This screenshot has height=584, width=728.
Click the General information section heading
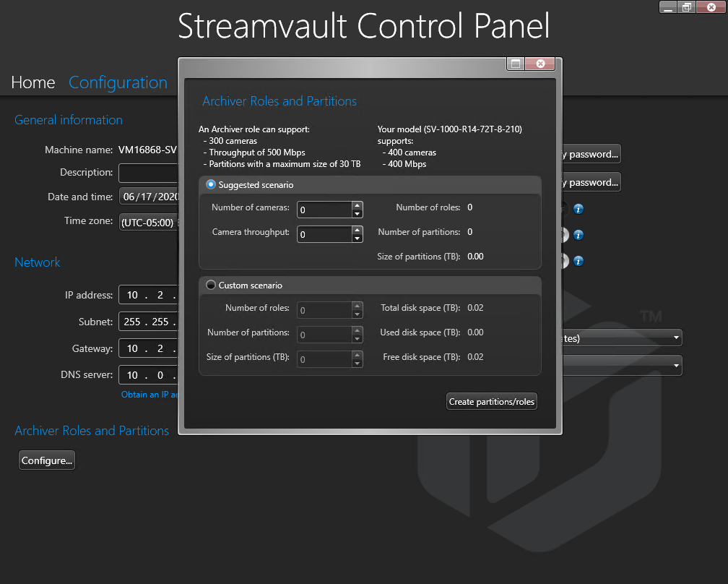69,120
